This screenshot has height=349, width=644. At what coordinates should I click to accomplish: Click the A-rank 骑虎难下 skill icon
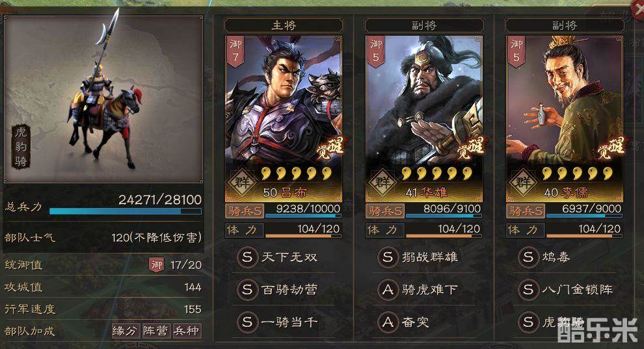[388, 290]
